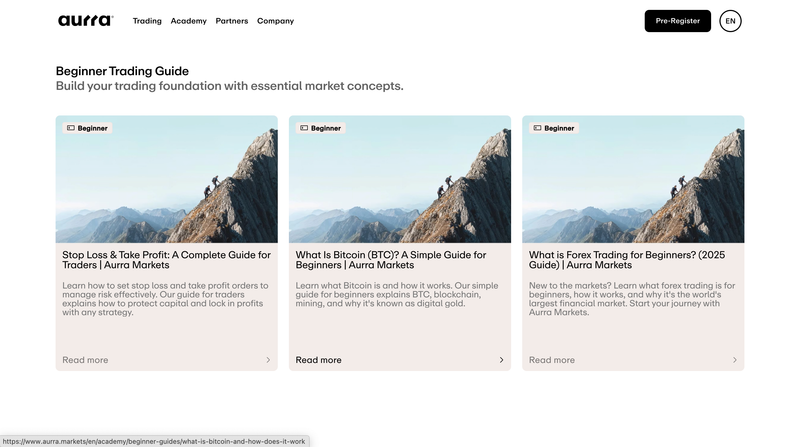The height and width of the screenshot is (447, 800).
Task: Click the arrow chevron on Bitcoin card
Action: 502,360
